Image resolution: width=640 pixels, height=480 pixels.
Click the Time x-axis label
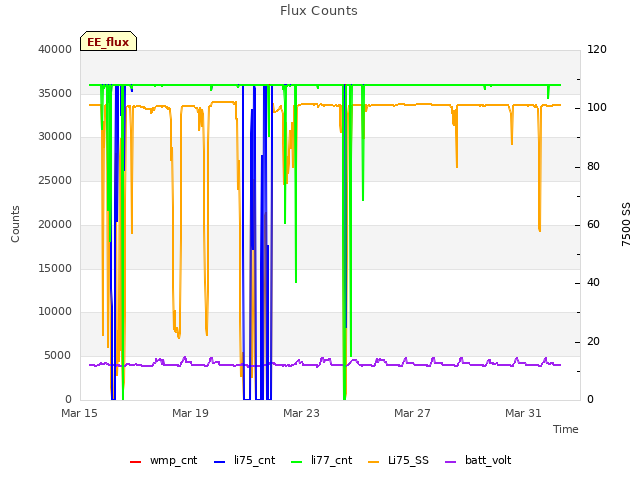tap(566, 429)
